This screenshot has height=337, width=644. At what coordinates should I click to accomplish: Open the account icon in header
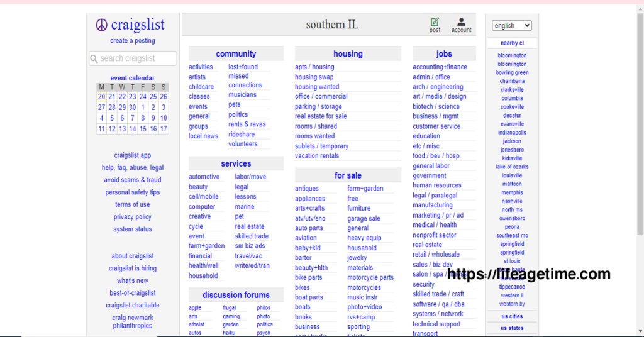[x=461, y=25]
